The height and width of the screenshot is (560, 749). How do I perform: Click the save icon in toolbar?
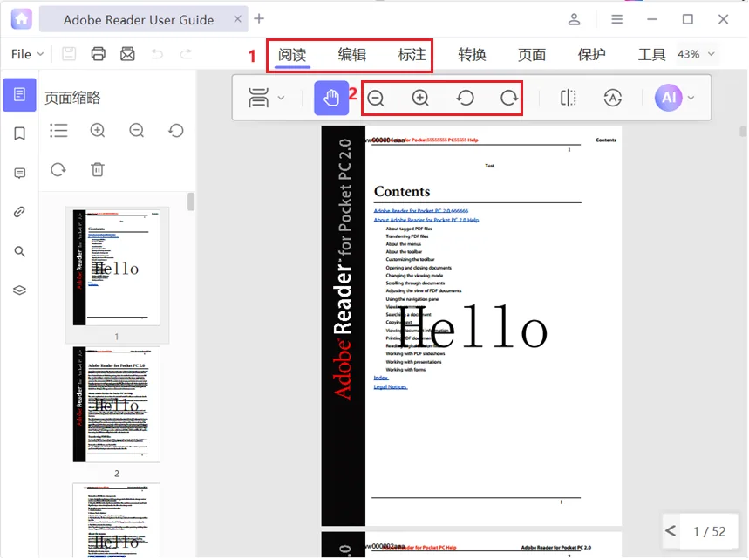(x=69, y=54)
